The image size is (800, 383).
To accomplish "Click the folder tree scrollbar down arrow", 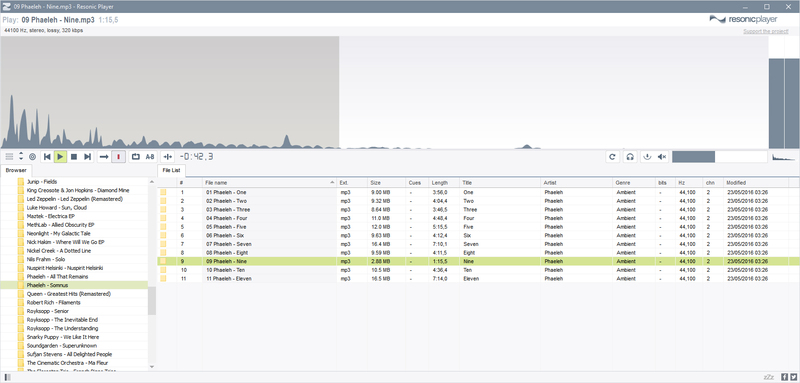I will 152,367.
